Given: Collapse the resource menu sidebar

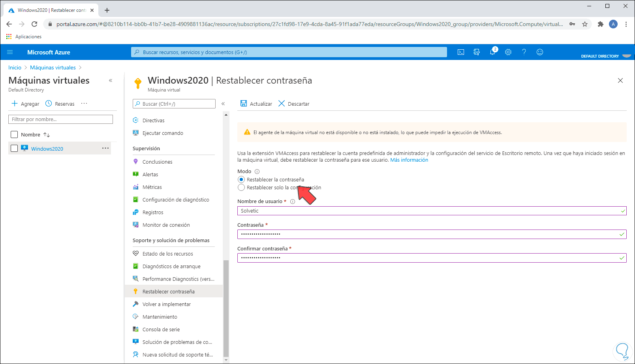Looking at the screenshot, I should (223, 104).
